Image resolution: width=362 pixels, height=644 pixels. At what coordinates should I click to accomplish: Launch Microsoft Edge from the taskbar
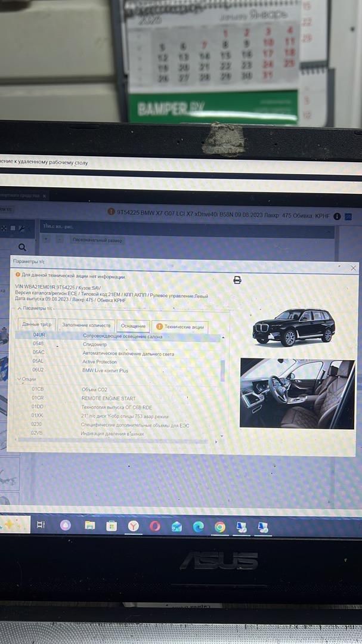tap(199, 527)
